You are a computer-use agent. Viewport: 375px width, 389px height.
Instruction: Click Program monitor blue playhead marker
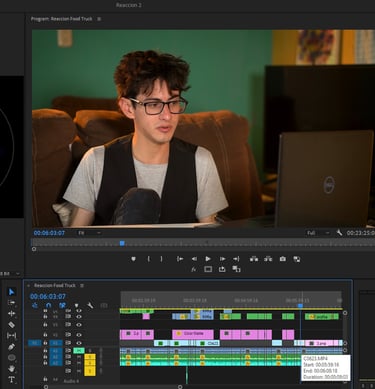[x=122, y=243]
